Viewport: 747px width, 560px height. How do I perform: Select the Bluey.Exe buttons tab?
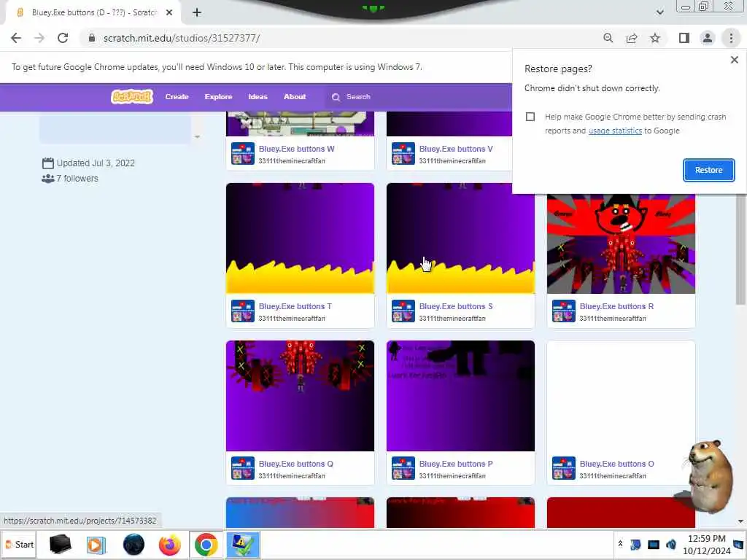pyautogui.click(x=93, y=12)
